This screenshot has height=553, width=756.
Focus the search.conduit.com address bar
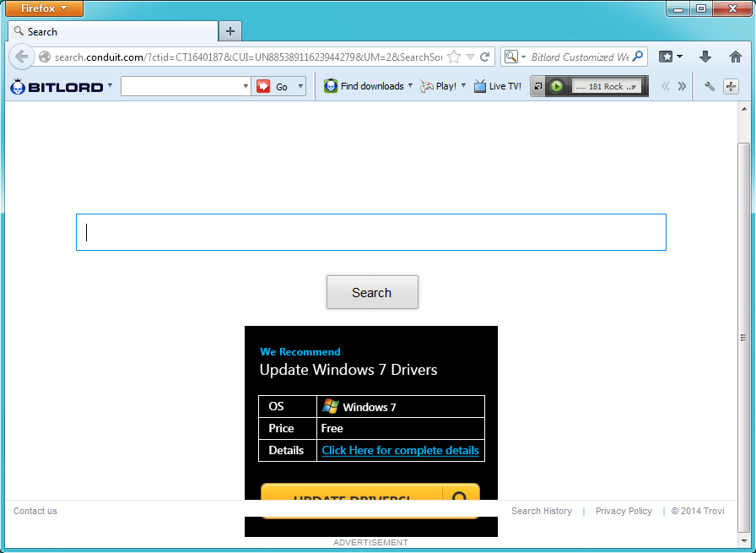point(248,57)
